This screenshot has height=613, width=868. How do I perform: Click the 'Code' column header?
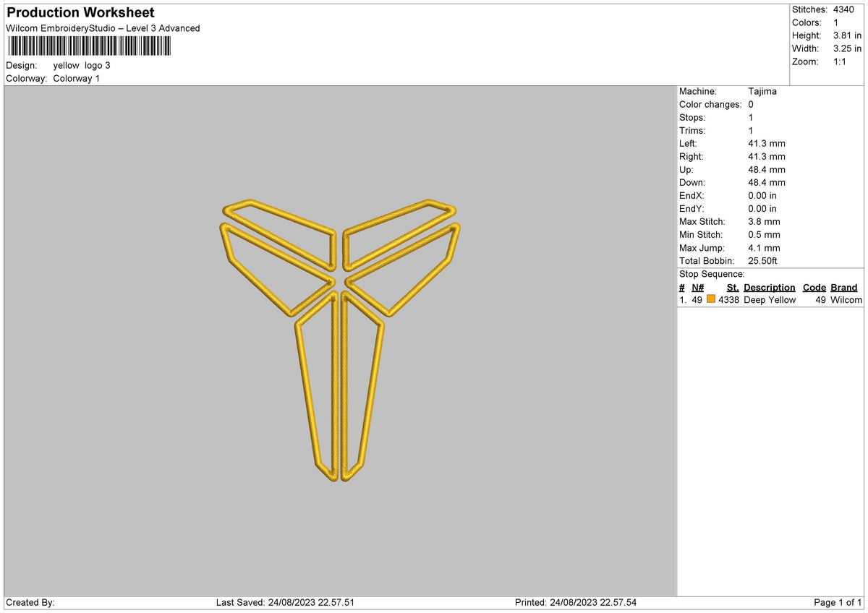814,288
